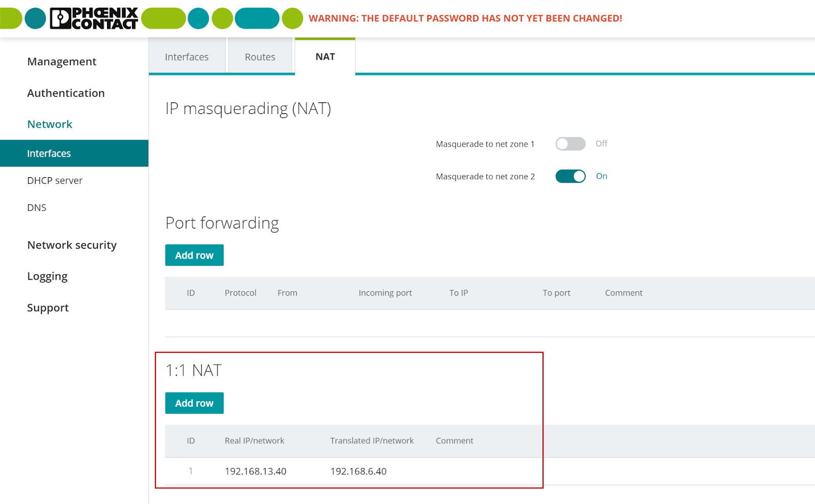Click Real IP/network column header
This screenshot has width=815, height=504.
[254, 441]
